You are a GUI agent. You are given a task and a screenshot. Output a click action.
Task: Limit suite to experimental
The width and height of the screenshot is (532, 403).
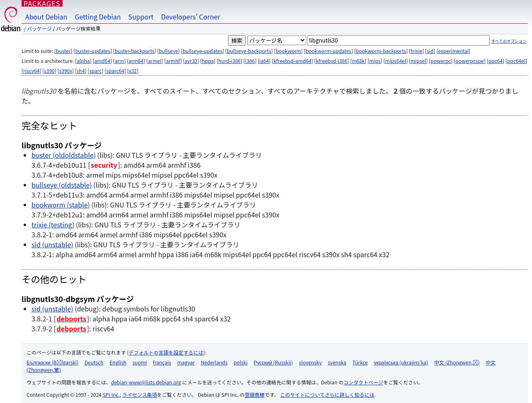coord(453,51)
